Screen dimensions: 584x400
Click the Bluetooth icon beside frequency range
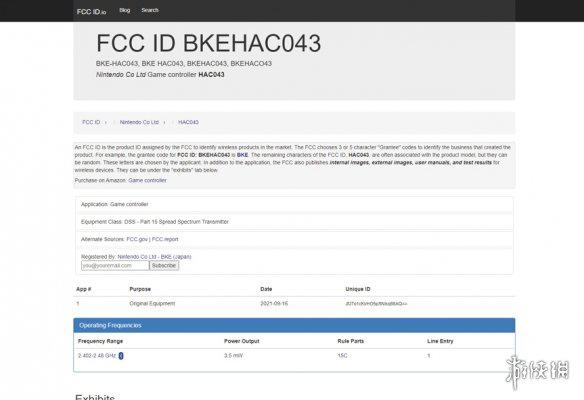tap(121, 356)
